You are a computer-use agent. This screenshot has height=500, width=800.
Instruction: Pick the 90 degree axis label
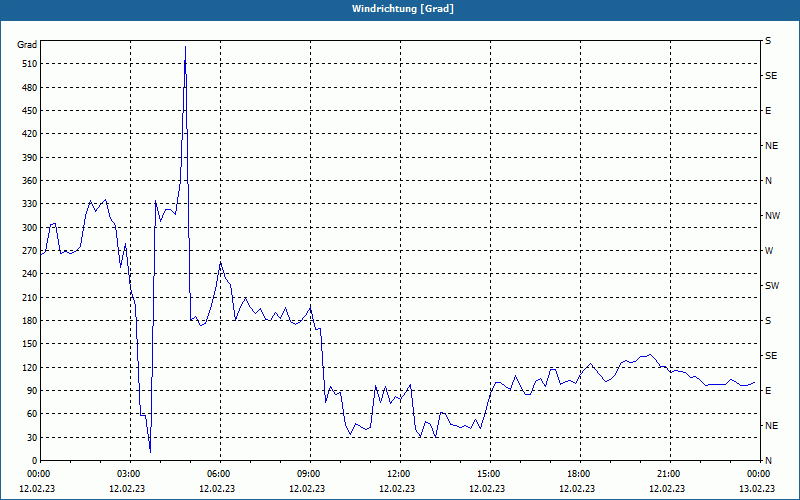32,391
